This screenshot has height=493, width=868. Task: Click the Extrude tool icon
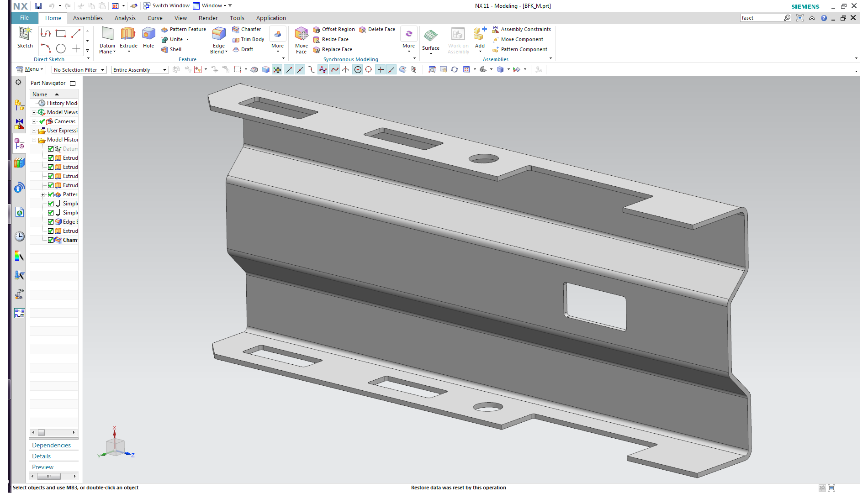[x=128, y=35]
